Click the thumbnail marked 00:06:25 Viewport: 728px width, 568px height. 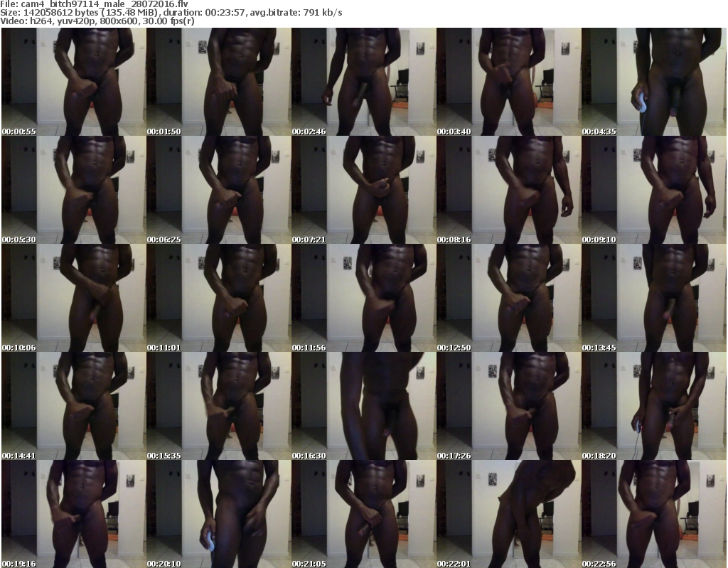pyautogui.click(x=219, y=190)
